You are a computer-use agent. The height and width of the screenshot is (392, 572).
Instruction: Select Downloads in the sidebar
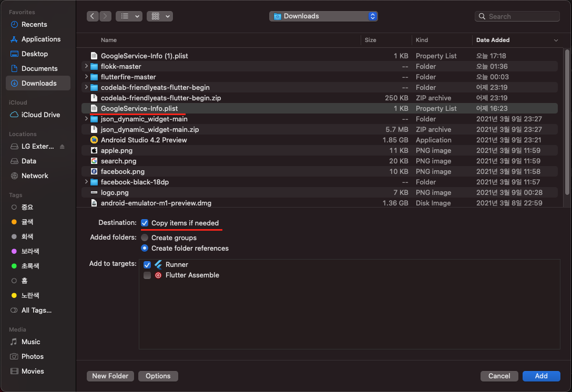38,83
